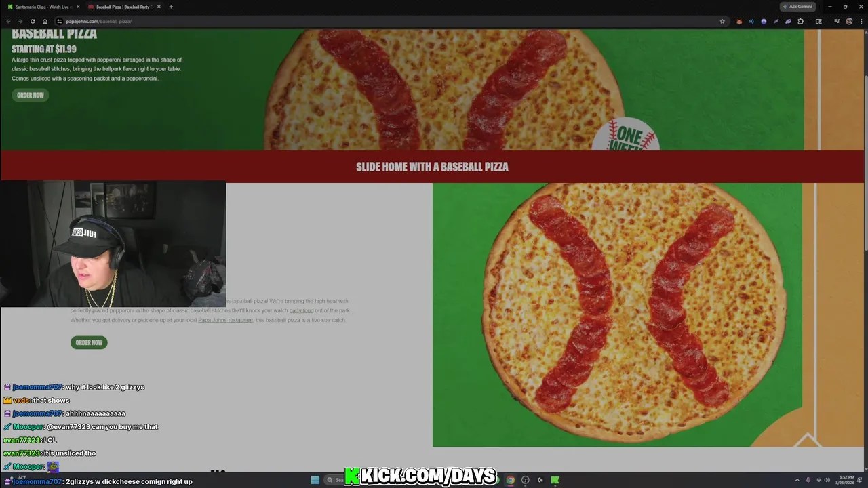868x488 pixels.
Task: Close the Santamaria Clips tab
Action: (78, 7)
